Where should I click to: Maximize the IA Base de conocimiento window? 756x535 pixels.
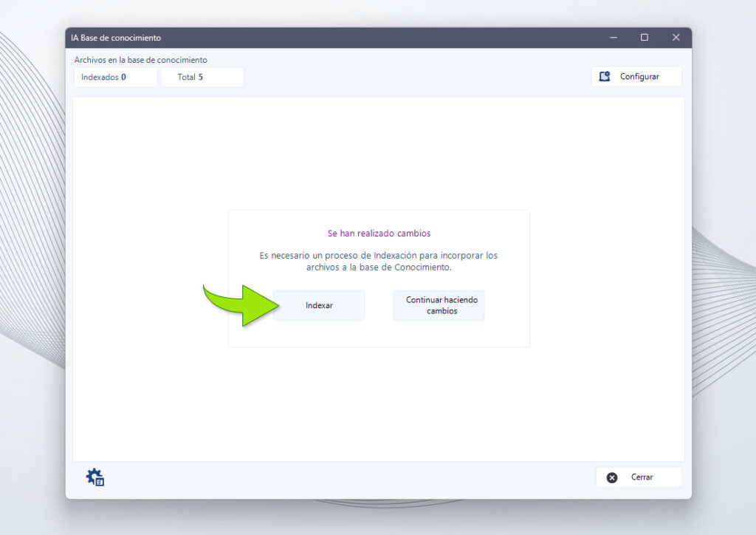tap(644, 37)
